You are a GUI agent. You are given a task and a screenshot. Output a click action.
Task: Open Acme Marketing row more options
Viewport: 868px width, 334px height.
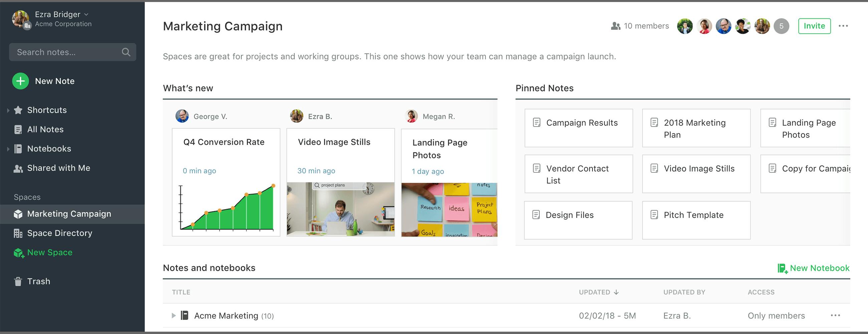point(835,316)
